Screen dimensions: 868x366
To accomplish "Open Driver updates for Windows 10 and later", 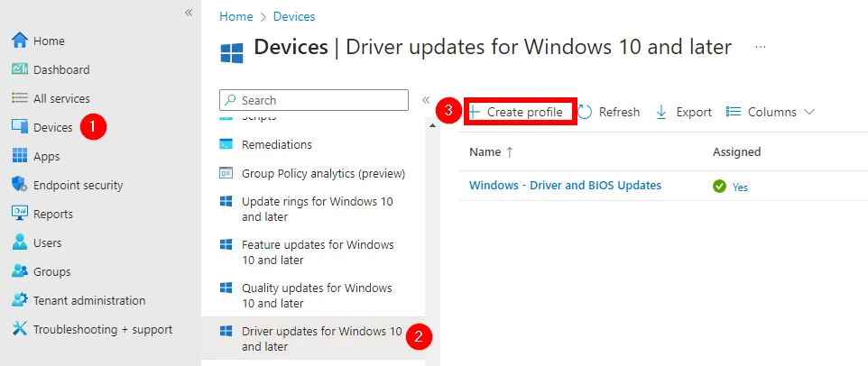I will 320,339.
